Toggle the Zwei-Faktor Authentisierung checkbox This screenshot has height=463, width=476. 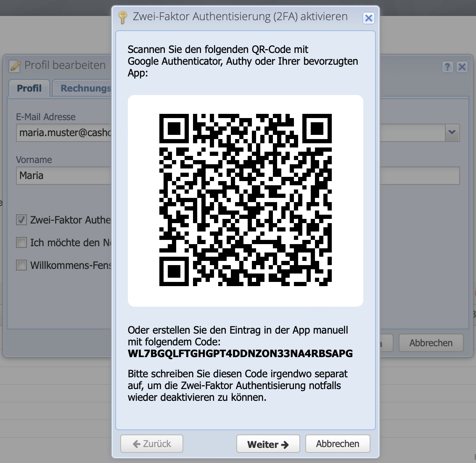coord(21,219)
